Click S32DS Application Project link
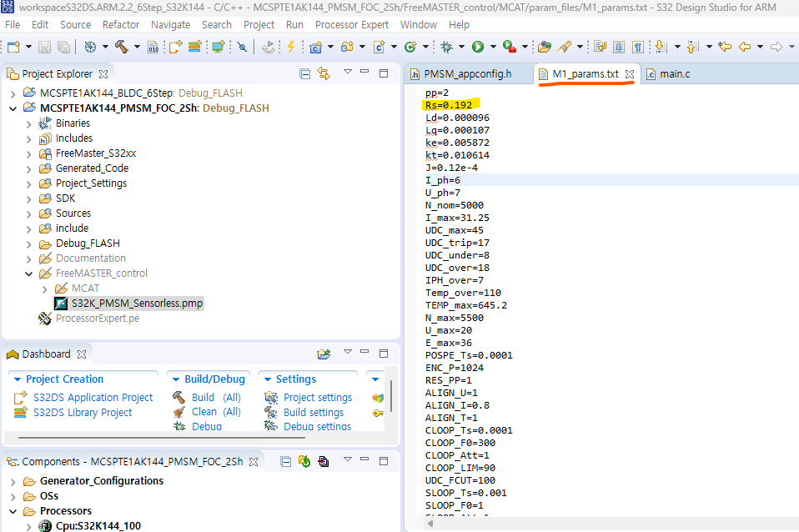The height and width of the screenshot is (532, 799). click(x=93, y=398)
